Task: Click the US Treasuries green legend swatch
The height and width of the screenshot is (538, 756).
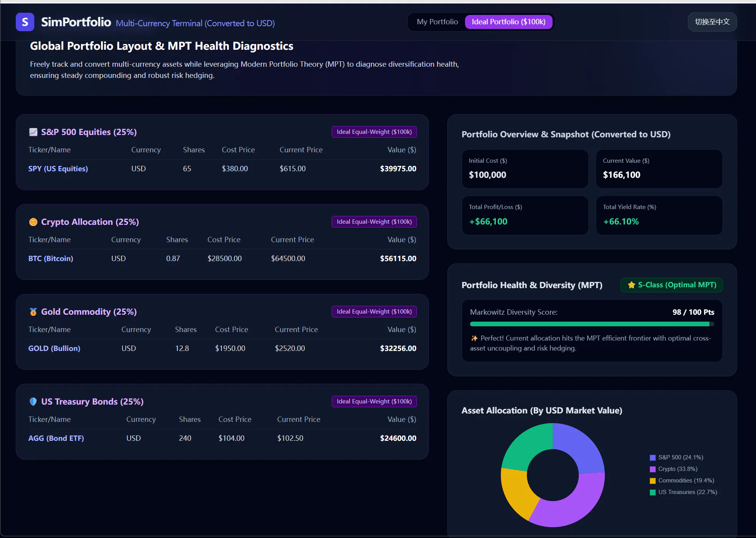Action: (x=653, y=492)
